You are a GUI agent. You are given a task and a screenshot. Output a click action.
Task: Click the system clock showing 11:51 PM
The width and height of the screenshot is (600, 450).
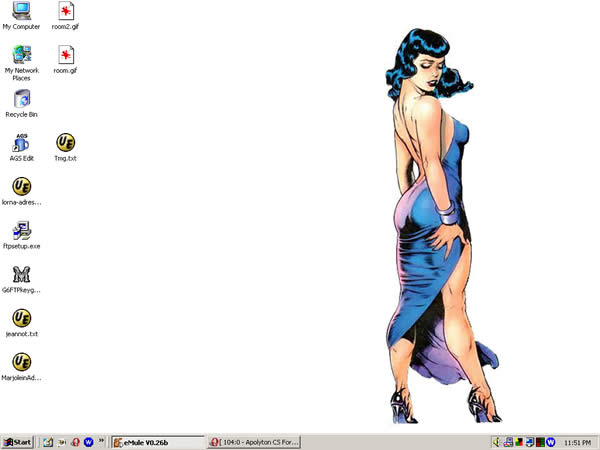point(577,441)
